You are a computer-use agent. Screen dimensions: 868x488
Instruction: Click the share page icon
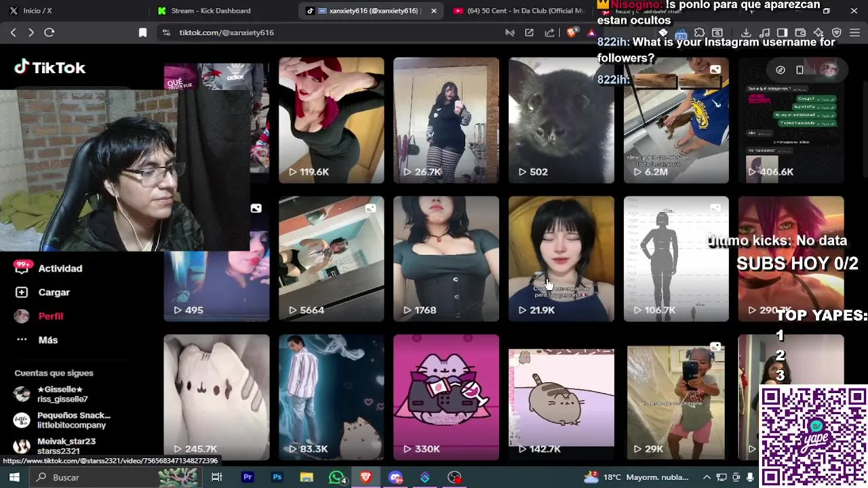point(549,33)
